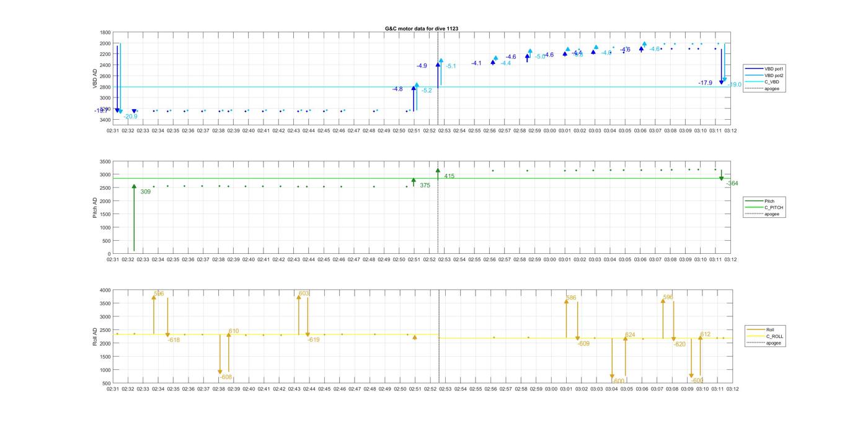Click the '309' pitch data label

click(x=145, y=192)
